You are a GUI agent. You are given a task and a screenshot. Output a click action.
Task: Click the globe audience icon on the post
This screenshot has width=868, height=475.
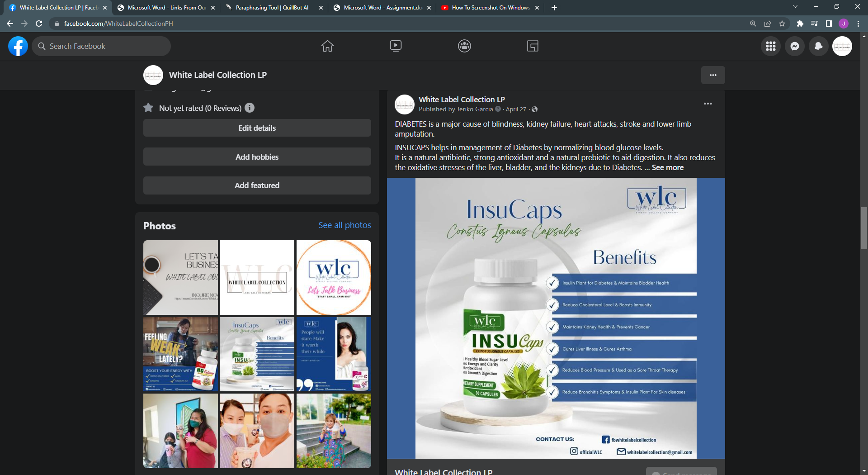click(x=535, y=109)
